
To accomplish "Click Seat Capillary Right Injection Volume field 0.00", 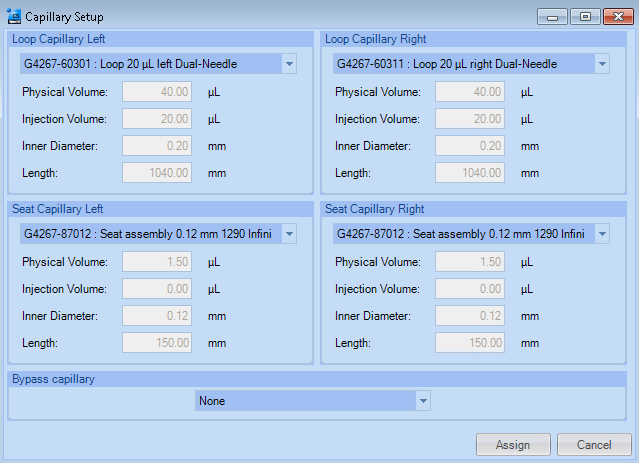I will pos(470,289).
